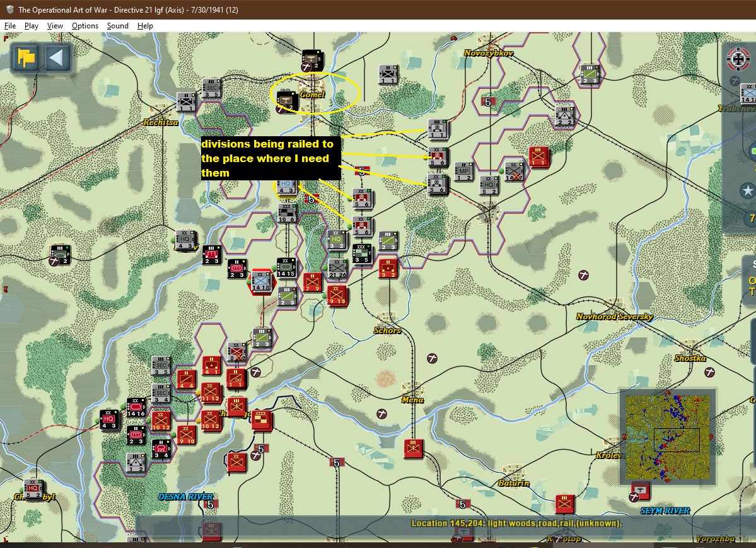756x548 pixels.
Task: Select the blue infantry counter 14 18
Action: point(261,282)
